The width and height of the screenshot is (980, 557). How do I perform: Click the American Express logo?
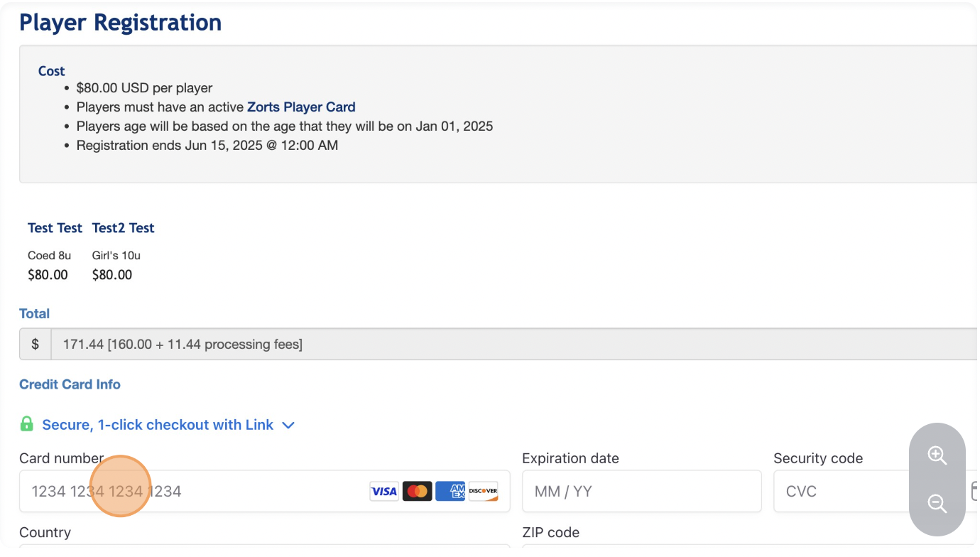[x=450, y=491]
